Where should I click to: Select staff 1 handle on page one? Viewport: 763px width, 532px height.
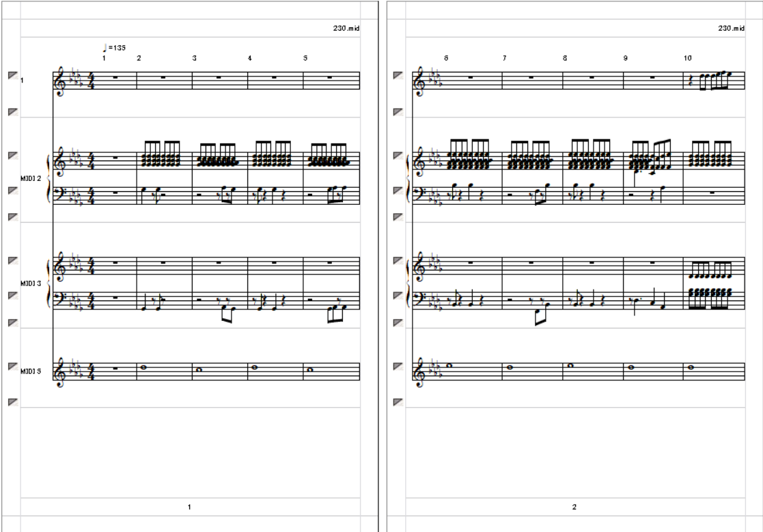pos(13,75)
